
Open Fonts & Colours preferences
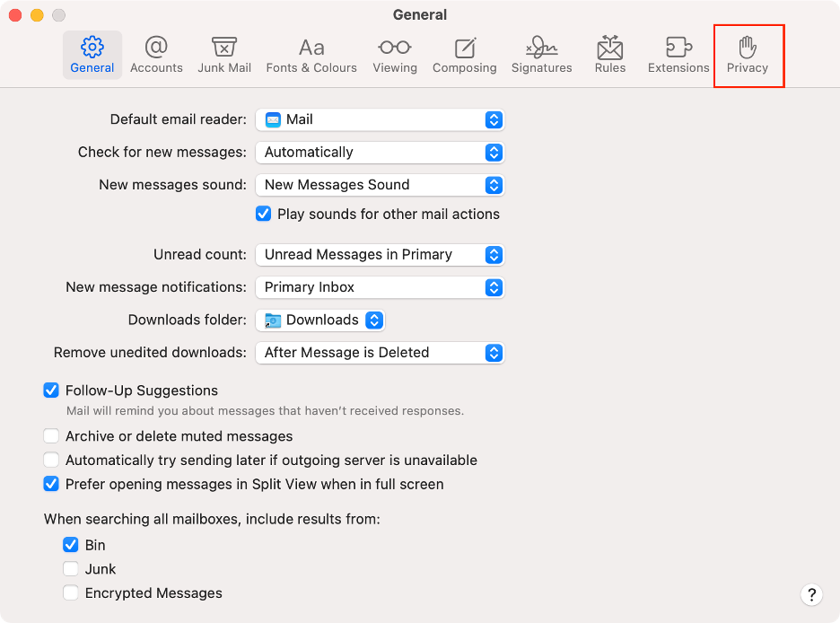(x=311, y=54)
